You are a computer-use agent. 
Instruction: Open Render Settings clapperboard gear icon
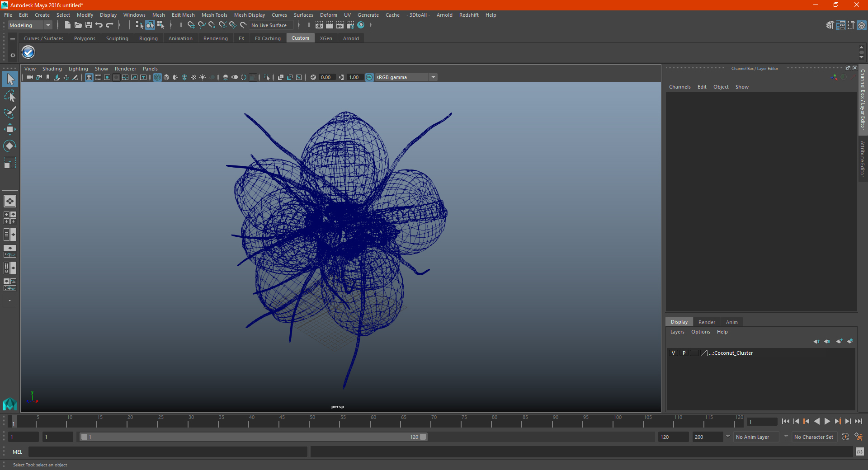350,25
